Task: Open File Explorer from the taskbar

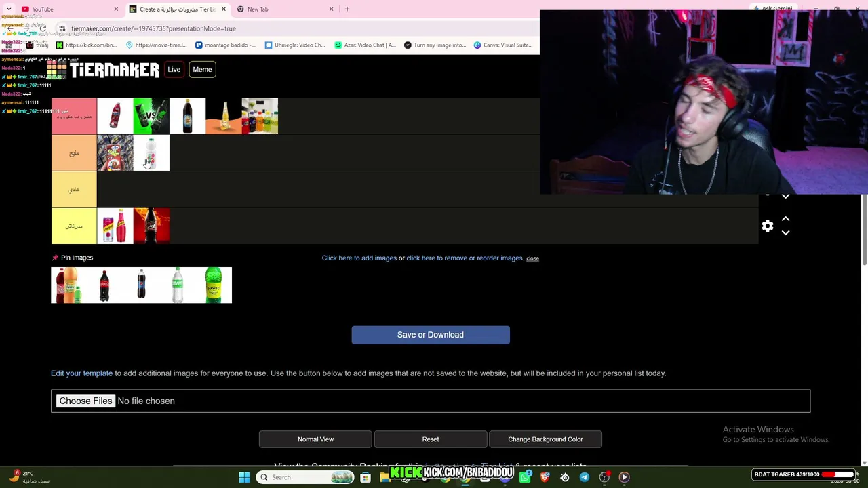Action: pyautogui.click(x=384, y=477)
